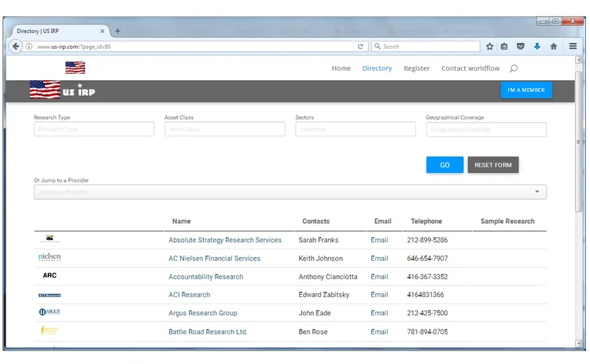Open Absolute Strategy Research Services link

(x=225, y=240)
